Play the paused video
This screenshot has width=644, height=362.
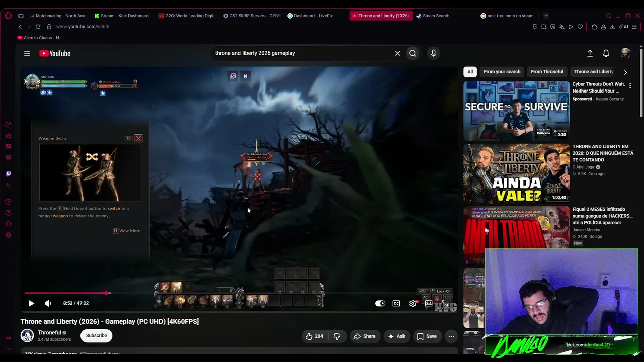[x=31, y=303]
